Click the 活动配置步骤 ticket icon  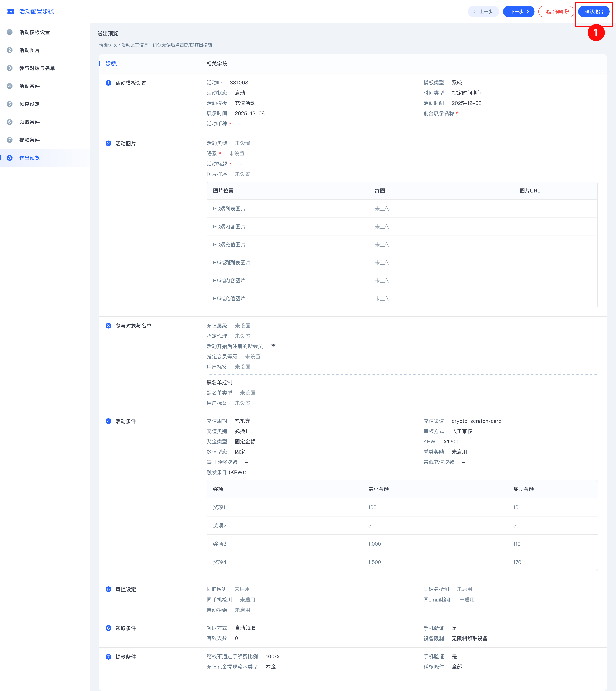pos(11,12)
